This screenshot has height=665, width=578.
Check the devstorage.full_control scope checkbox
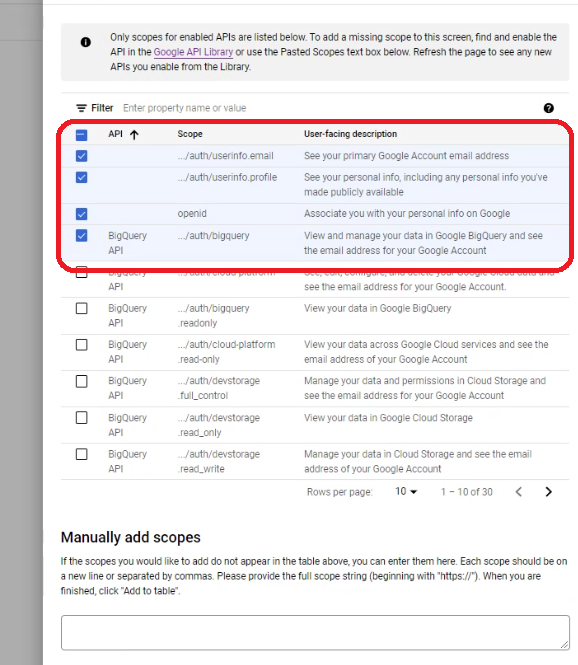click(x=81, y=381)
